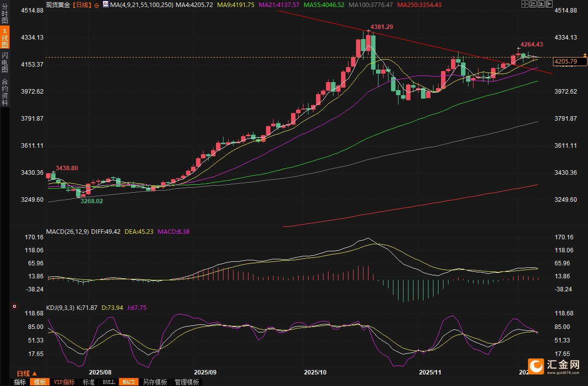
Task: Toggle the MACD template
Action: click(128, 382)
